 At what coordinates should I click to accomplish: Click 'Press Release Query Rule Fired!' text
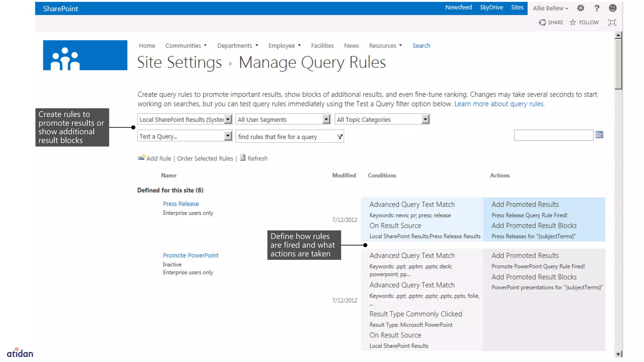(x=530, y=215)
